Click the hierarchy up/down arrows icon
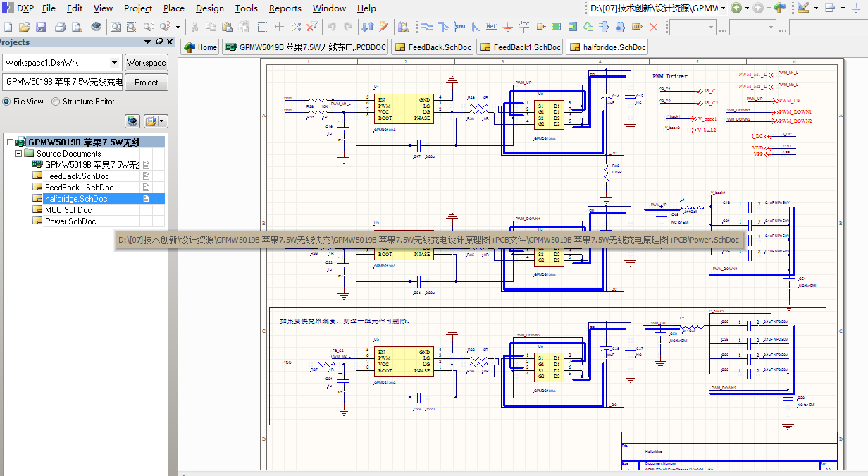The image size is (868, 476). tap(367, 27)
